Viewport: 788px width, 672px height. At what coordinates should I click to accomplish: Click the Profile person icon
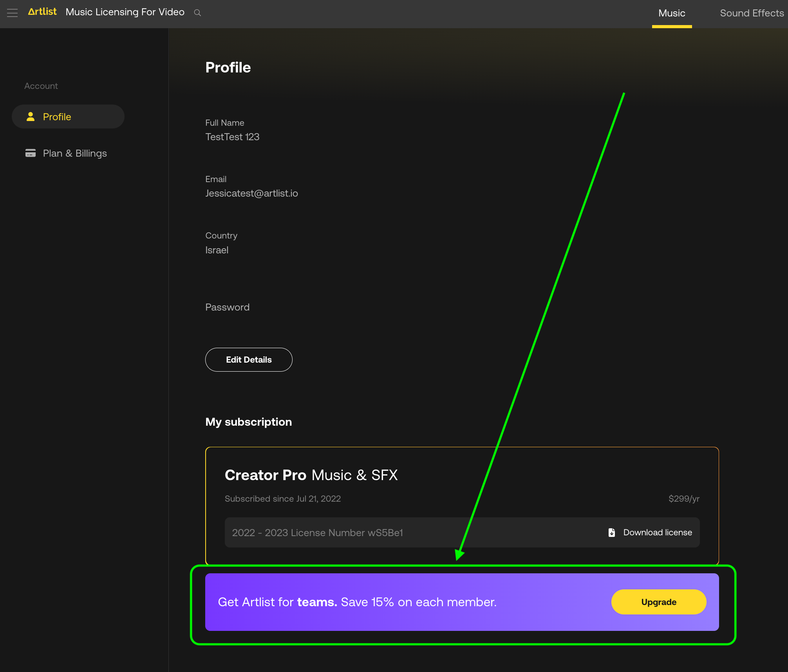[31, 117]
